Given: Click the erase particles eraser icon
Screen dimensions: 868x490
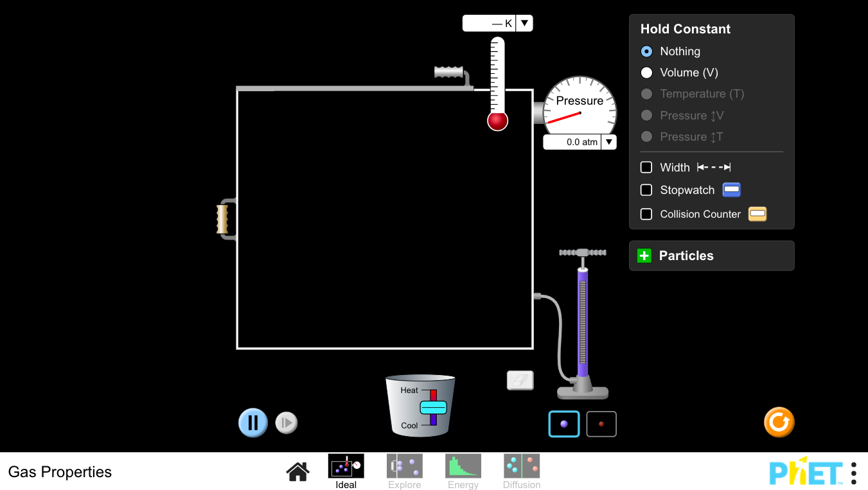Looking at the screenshot, I should coord(520,380).
